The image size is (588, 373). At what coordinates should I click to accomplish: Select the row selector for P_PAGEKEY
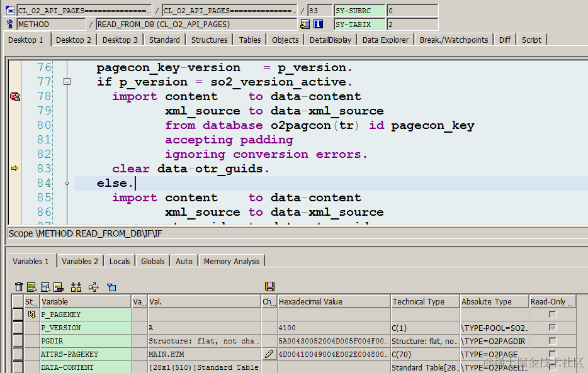18,315
